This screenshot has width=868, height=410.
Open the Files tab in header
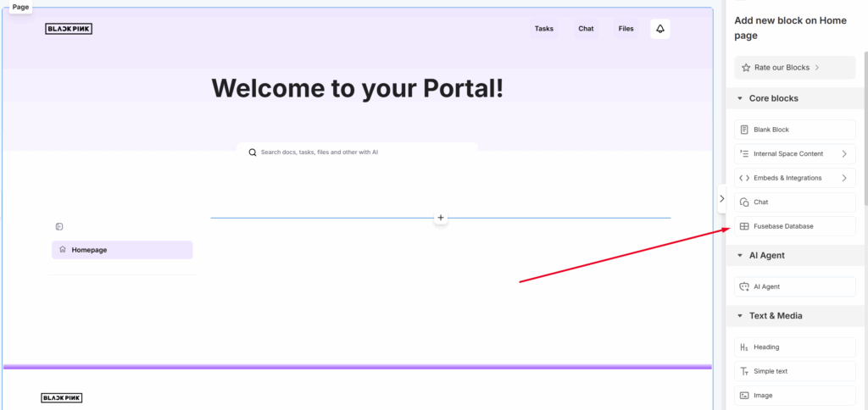click(x=626, y=29)
